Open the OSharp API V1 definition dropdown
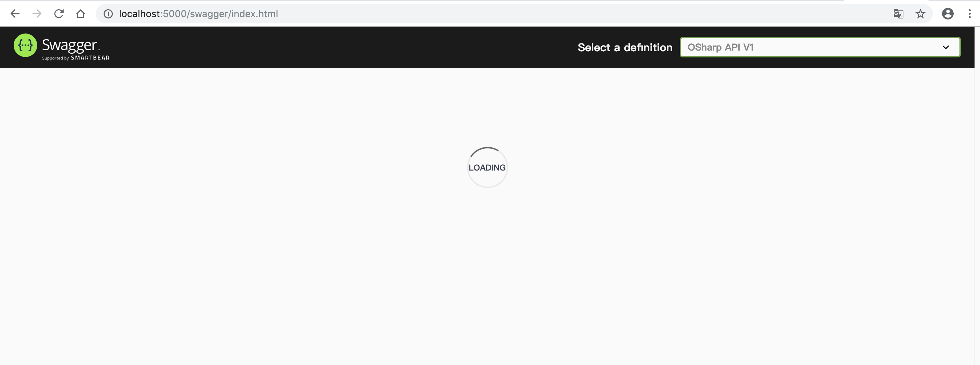Image resolution: width=980 pixels, height=365 pixels. pos(820,47)
